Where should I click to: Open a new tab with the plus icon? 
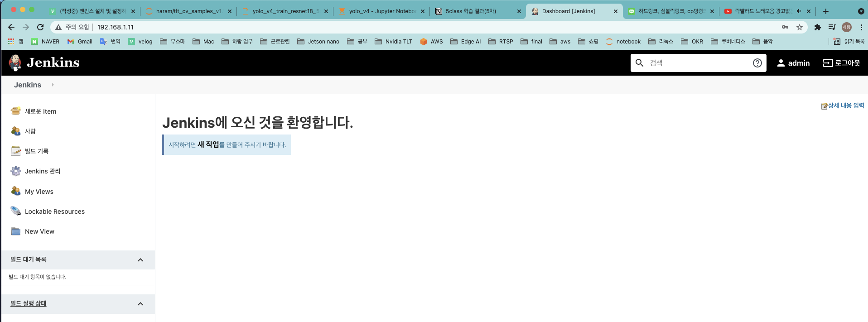826,11
